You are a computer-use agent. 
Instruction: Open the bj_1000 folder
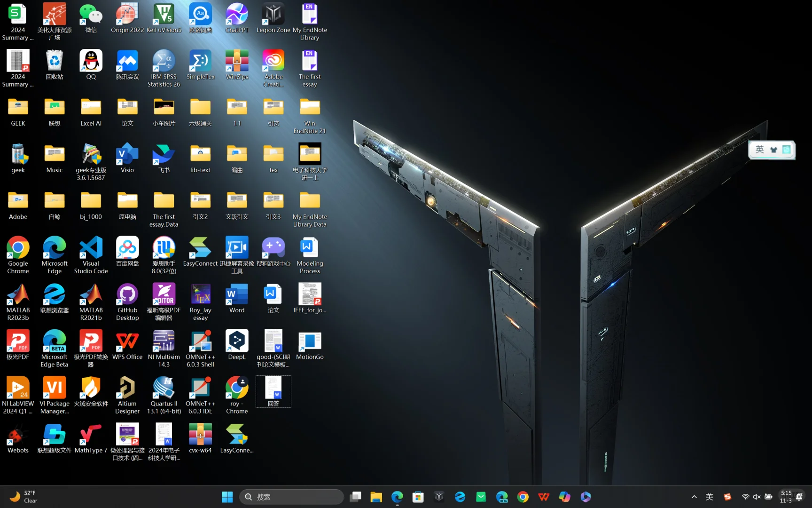pos(91,205)
